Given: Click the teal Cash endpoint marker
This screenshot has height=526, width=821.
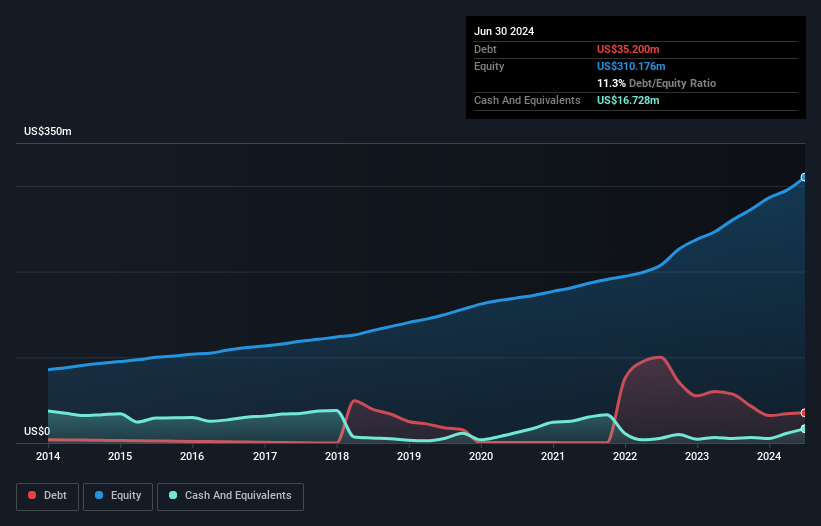Looking at the screenshot, I should coord(804,429).
